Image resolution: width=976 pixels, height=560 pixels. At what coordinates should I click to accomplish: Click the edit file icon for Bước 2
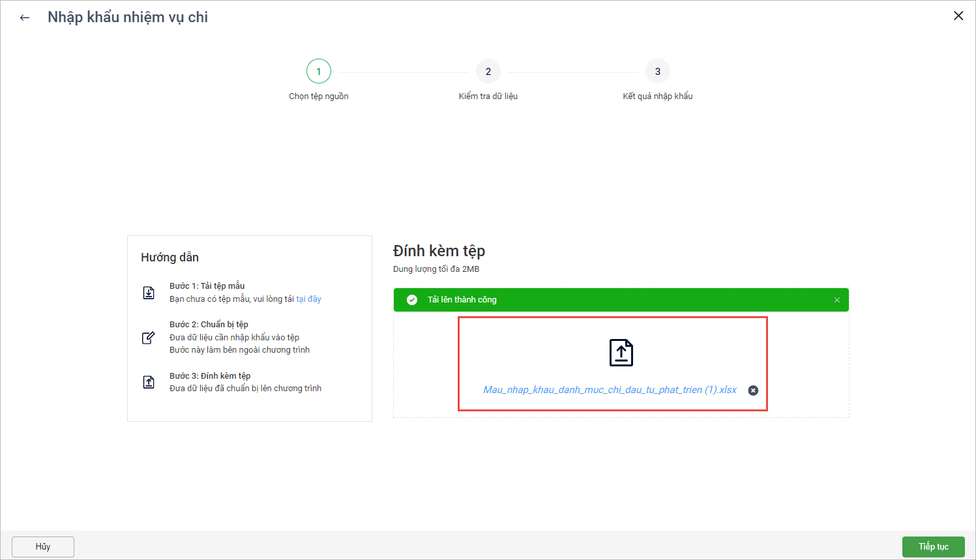coord(149,337)
